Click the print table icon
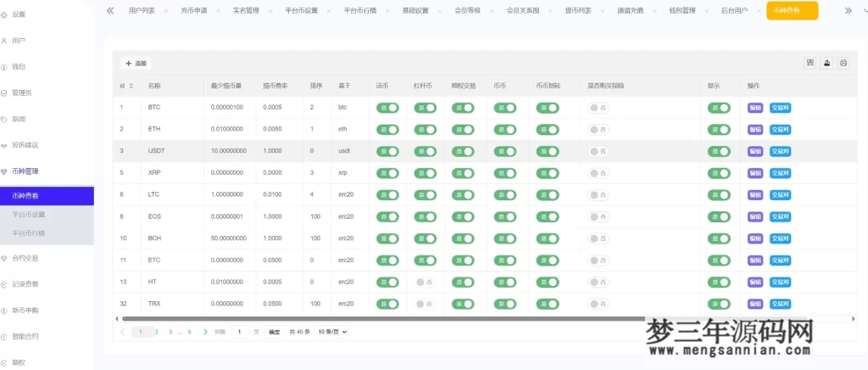 [843, 63]
